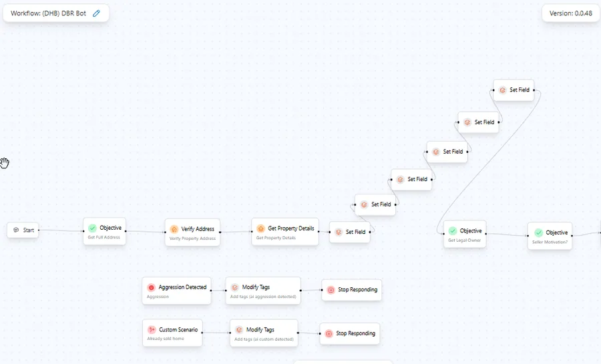Image resolution: width=601 pixels, height=364 pixels.
Task: Click the stop icon on the Stop Responding node after the custom tags
Action: pos(329,334)
